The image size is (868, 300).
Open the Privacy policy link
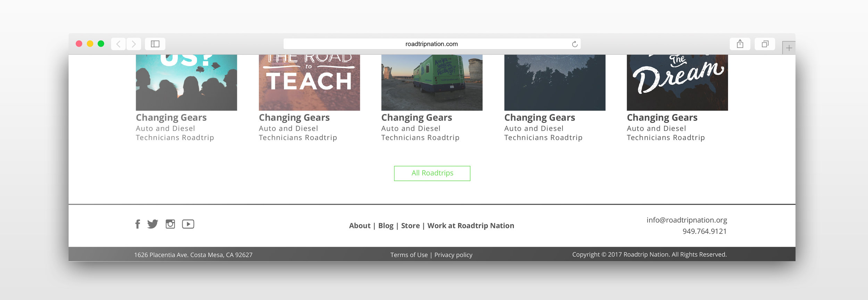pos(453,255)
